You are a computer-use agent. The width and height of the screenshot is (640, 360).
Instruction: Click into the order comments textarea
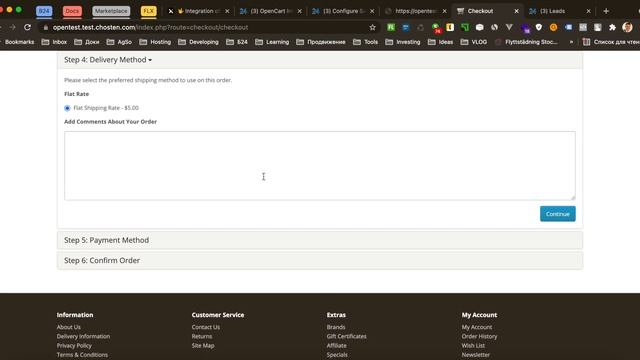(x=320, y=166)
